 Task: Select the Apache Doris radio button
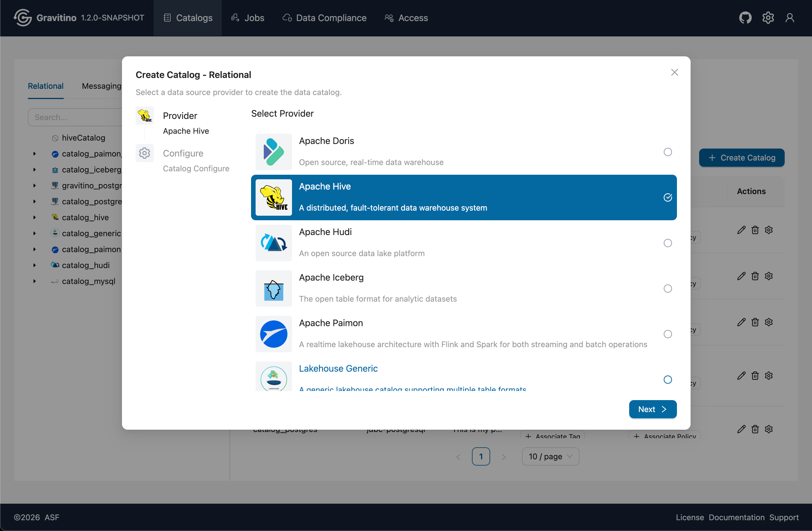[667, 152]
